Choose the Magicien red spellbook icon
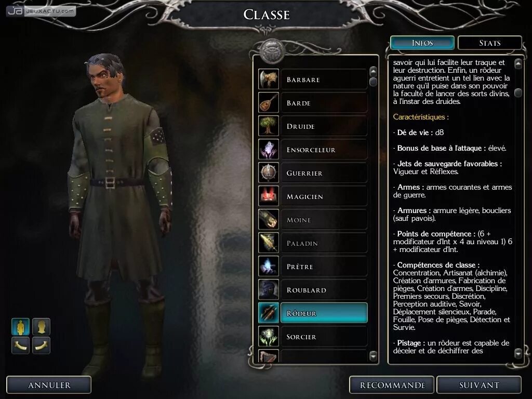The height and width of the screenshot is (399, 532). point(269,196)
